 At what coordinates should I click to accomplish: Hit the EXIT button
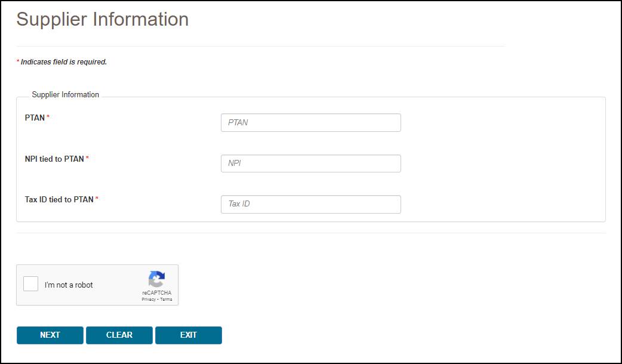coord(189,335)
